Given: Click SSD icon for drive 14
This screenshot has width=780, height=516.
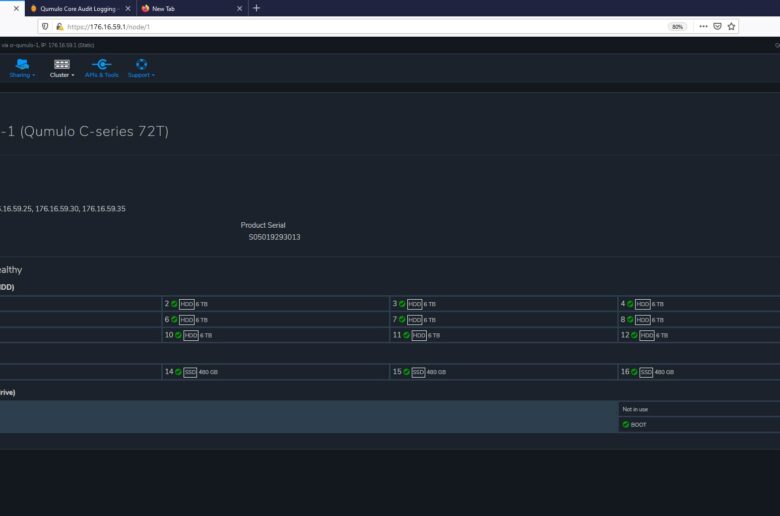Looking at the screenshot, I should coord(190,372).
